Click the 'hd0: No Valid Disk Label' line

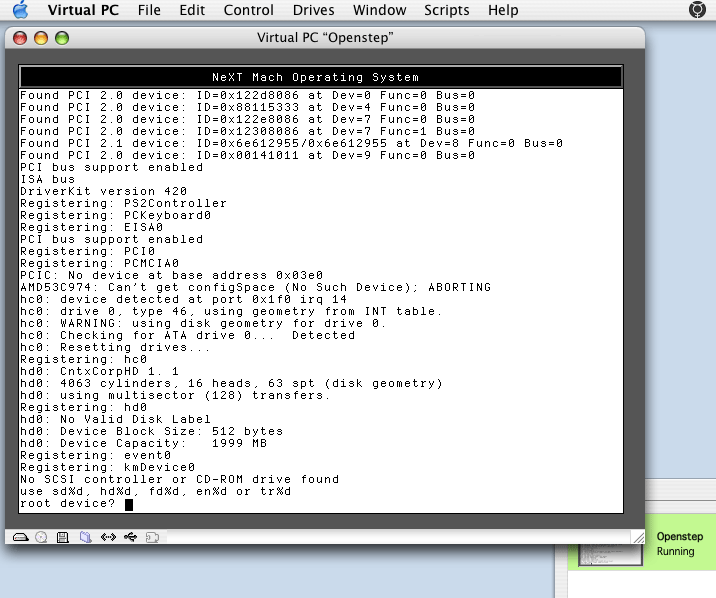click(115, 420)
